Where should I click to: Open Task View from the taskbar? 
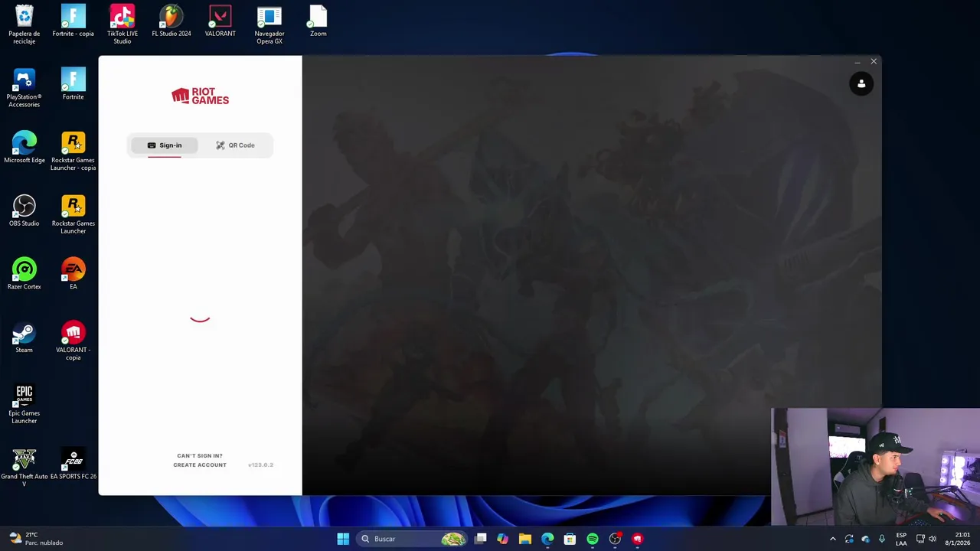(x=480, y=539)
